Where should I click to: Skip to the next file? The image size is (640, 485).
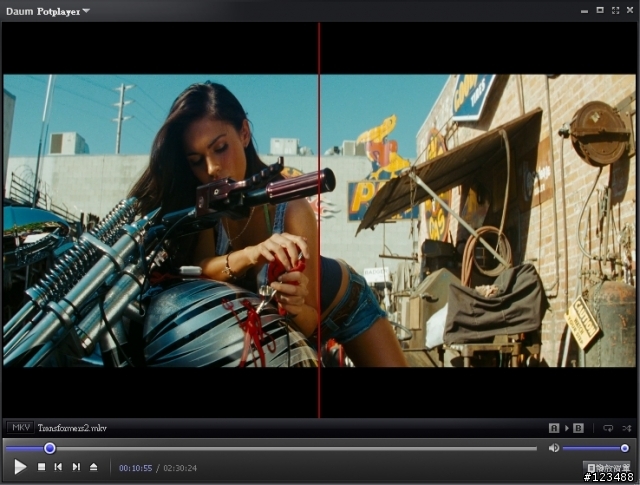pyautogui.click(x=76, y=467)
